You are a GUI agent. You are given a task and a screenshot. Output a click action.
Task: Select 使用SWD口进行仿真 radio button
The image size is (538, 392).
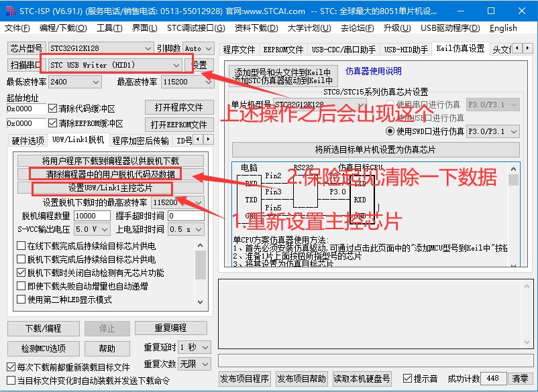(390, 131)
